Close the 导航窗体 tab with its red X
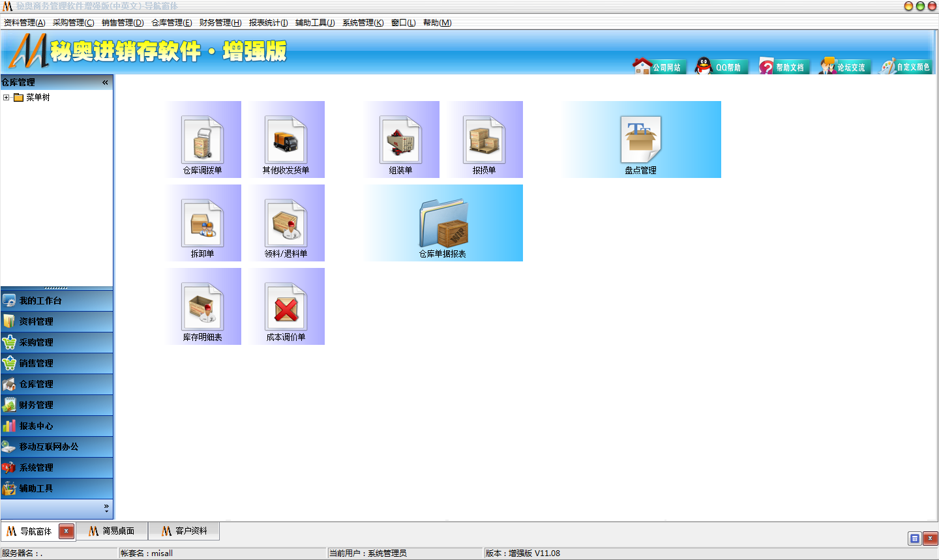This screenshot has width=939, height=560. 66,531
